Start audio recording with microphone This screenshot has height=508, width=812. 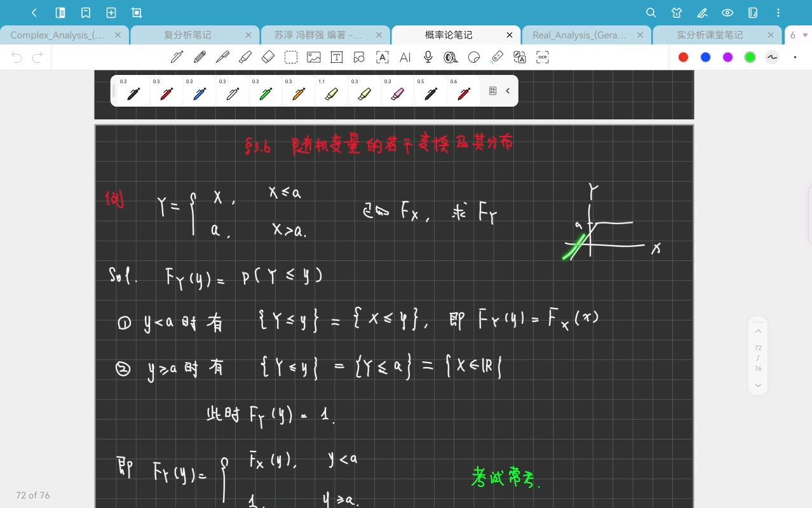[428, 57]
